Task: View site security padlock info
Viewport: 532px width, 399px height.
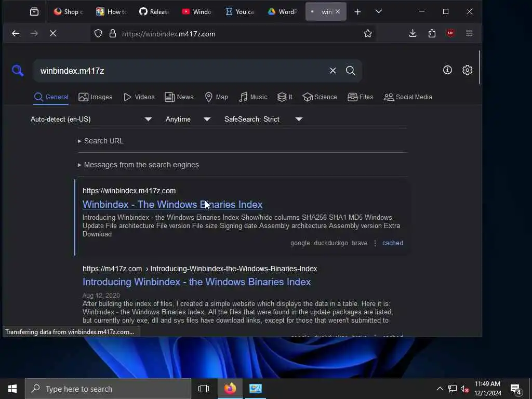Action: [x=113, y=34]
